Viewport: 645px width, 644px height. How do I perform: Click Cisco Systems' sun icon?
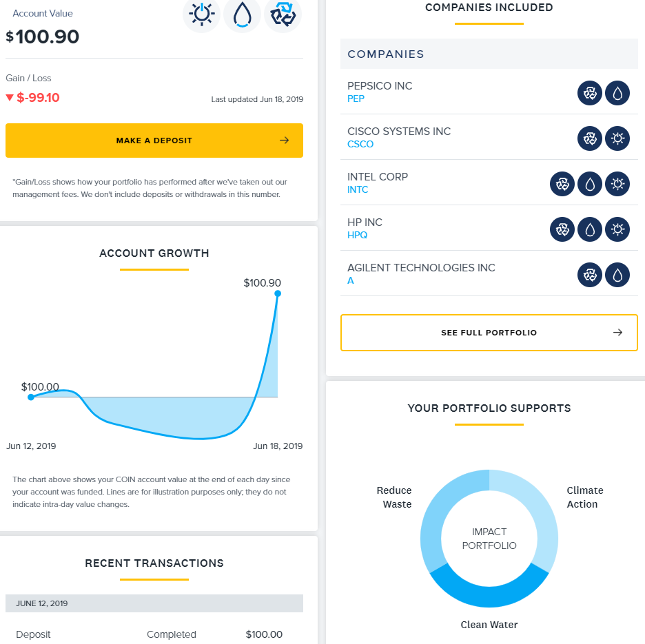pyautogui.click(x=617, y=138)
